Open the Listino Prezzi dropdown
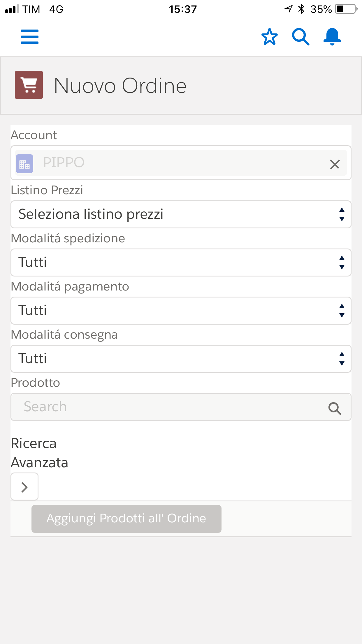The height and width of the screenshot is (644, 362). point(181,214)
